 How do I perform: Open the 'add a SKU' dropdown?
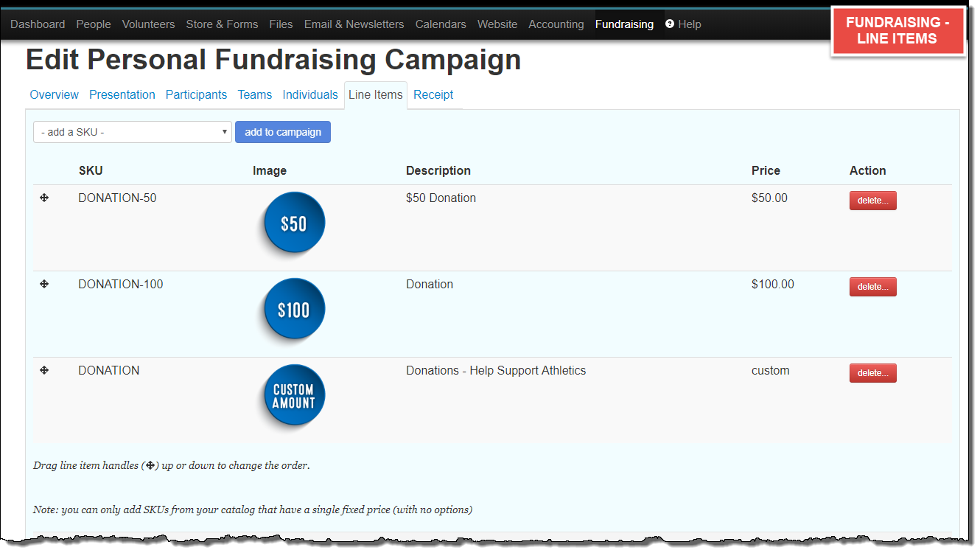click(133, 132)
